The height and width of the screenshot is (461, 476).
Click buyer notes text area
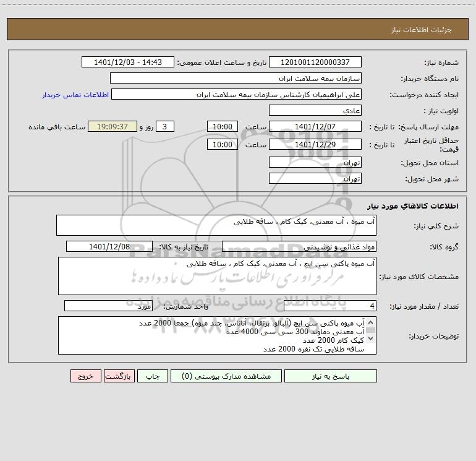[x=217, y=335]
